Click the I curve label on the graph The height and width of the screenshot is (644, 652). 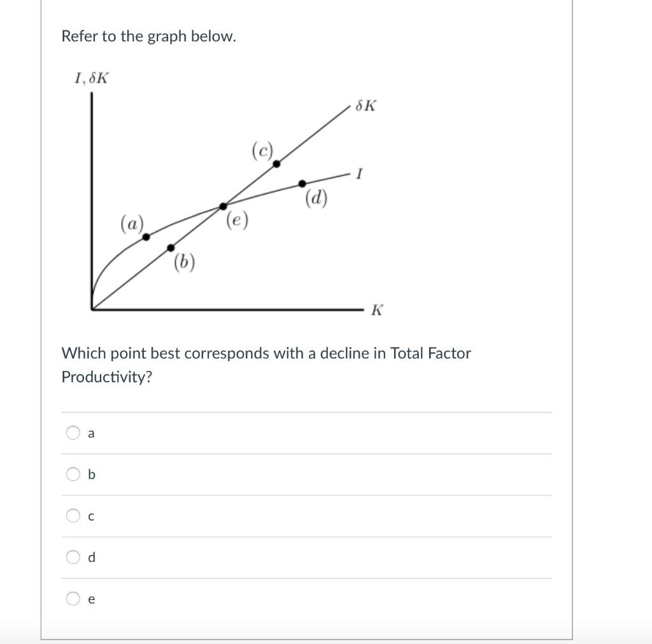358,173
